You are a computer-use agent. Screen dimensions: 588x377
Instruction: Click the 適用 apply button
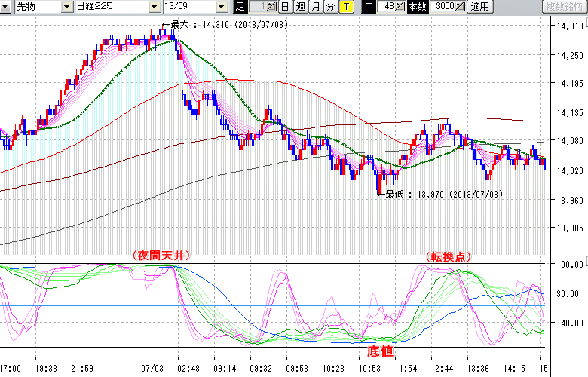tap(479, 7)
